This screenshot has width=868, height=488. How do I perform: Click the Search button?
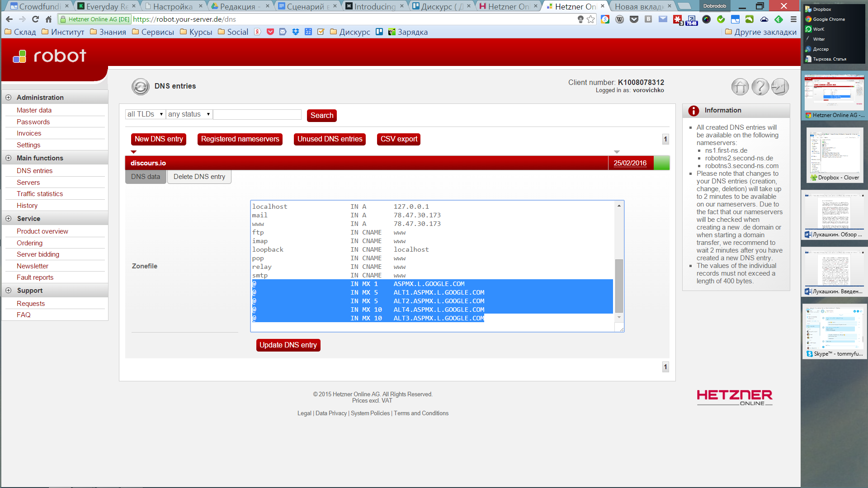[322, 116]
